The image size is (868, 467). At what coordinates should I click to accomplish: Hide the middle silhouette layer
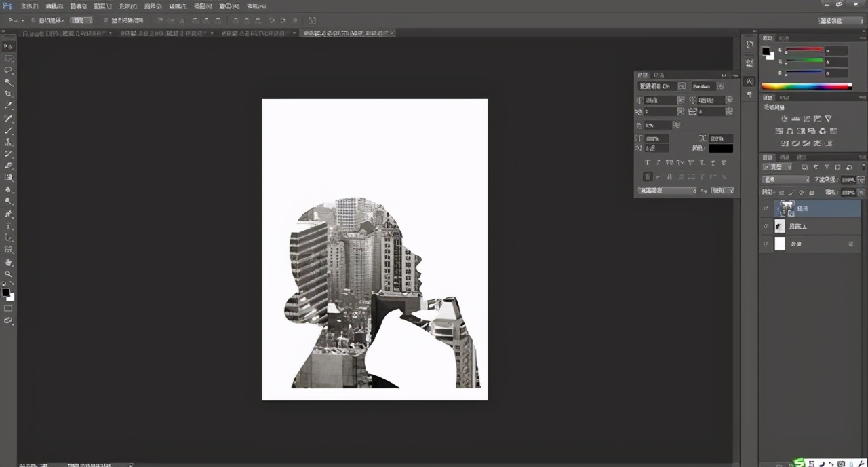(x=766, y=226)
